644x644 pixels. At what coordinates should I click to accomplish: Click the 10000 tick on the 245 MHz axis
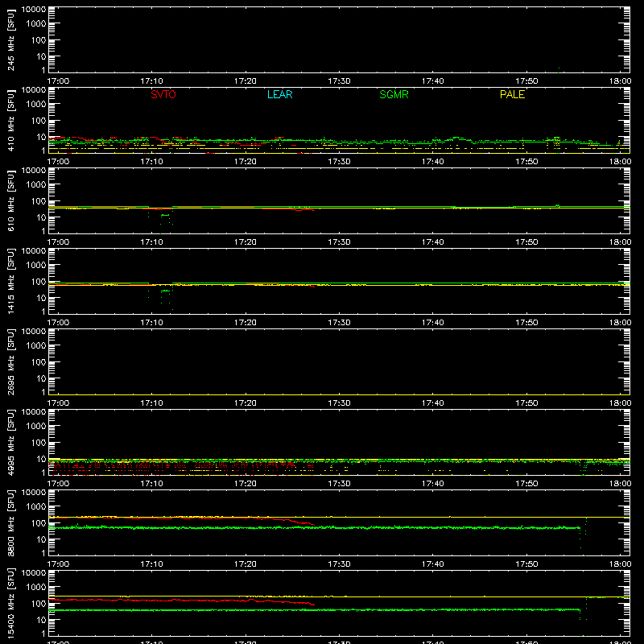(x=34, y=10)
